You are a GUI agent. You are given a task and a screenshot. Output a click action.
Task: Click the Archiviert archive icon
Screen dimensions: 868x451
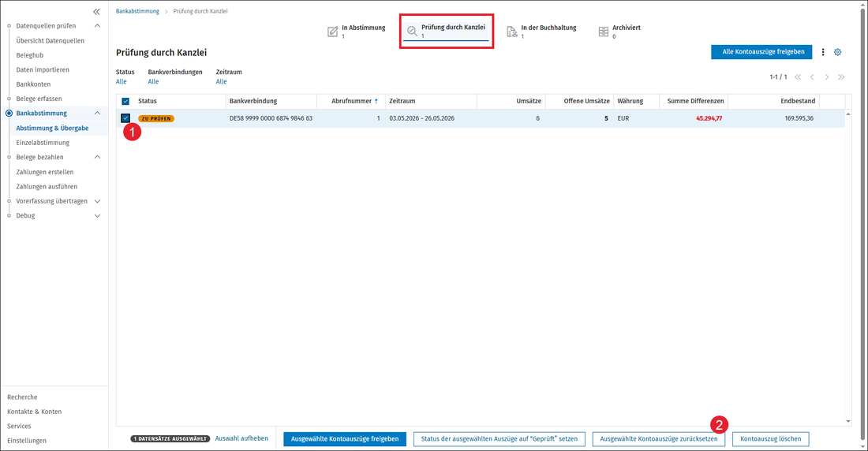604,32
